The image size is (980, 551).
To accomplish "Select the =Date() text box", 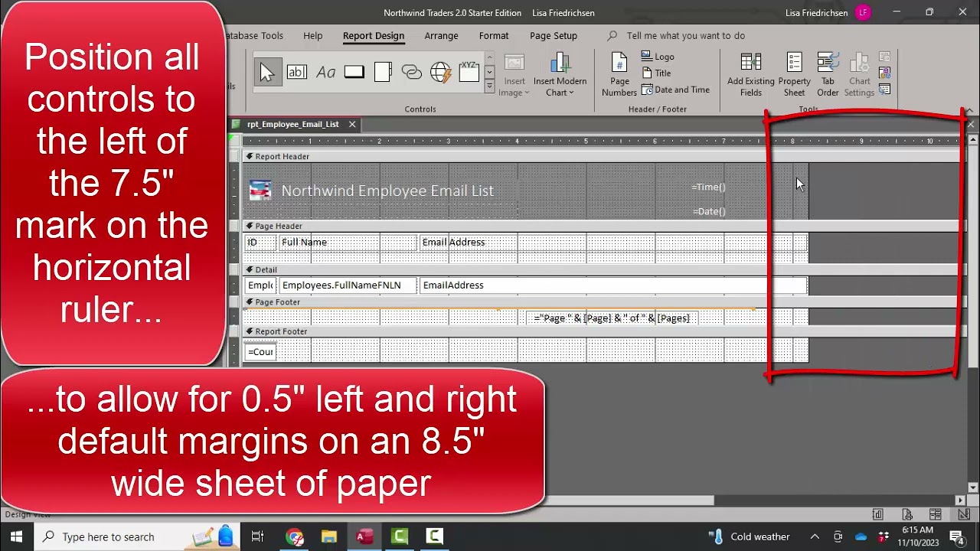I will click(708, 211).
